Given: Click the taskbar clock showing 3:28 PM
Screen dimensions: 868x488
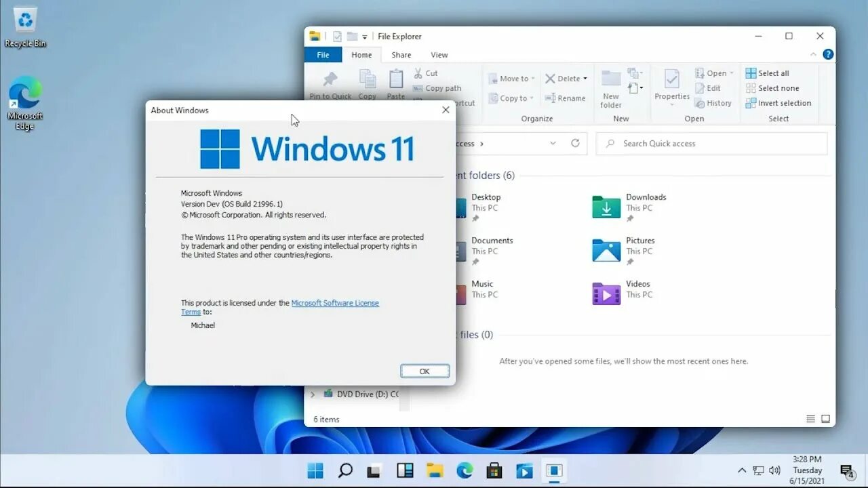Looking at the screenshot, I should coord(807,470).
